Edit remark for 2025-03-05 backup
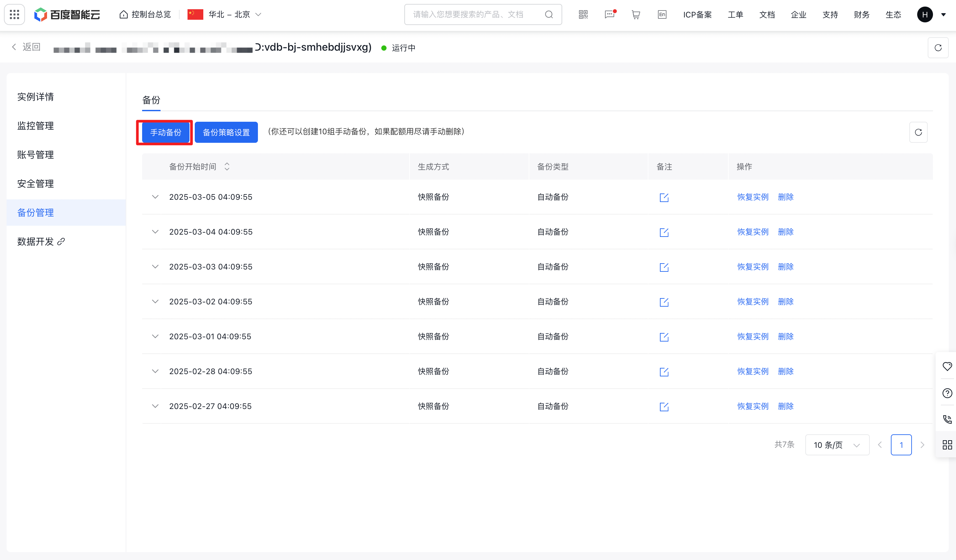 (x=664, y=197)
